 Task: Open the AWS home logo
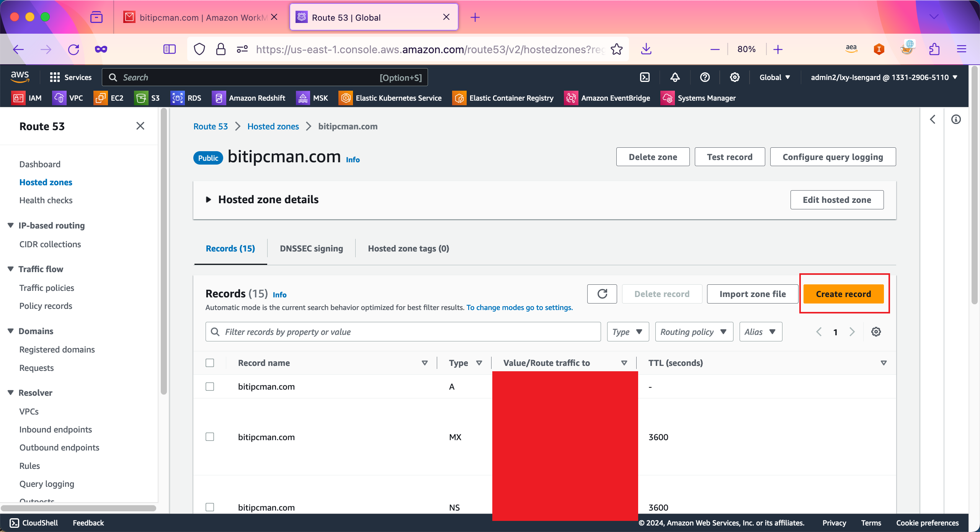click(20, 77)
